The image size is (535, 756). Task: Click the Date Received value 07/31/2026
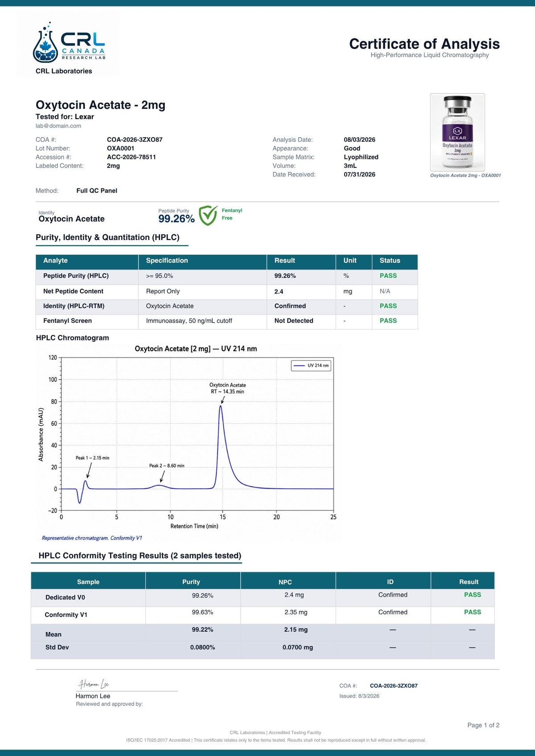pyautogui.click(x=359, y=174)
